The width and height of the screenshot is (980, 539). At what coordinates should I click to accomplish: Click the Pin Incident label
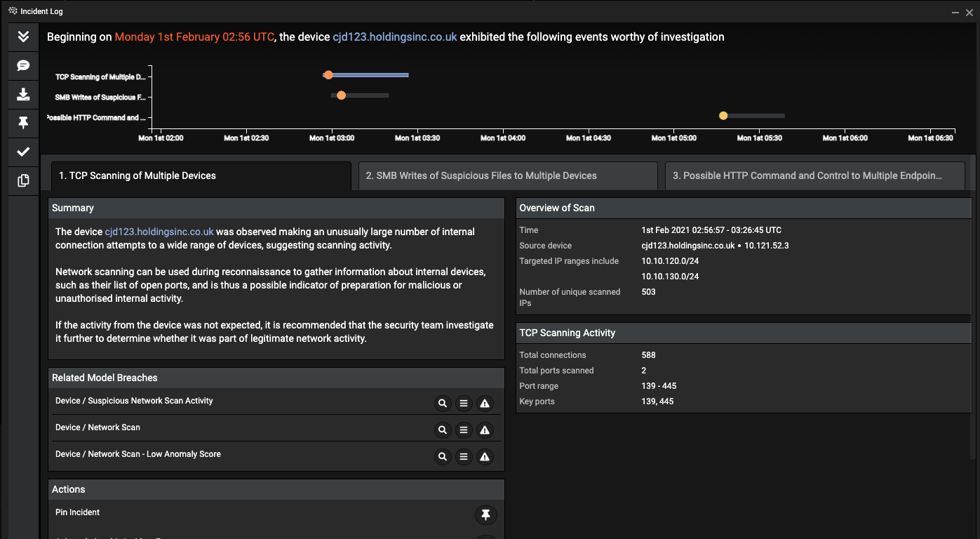click(78, 512)
